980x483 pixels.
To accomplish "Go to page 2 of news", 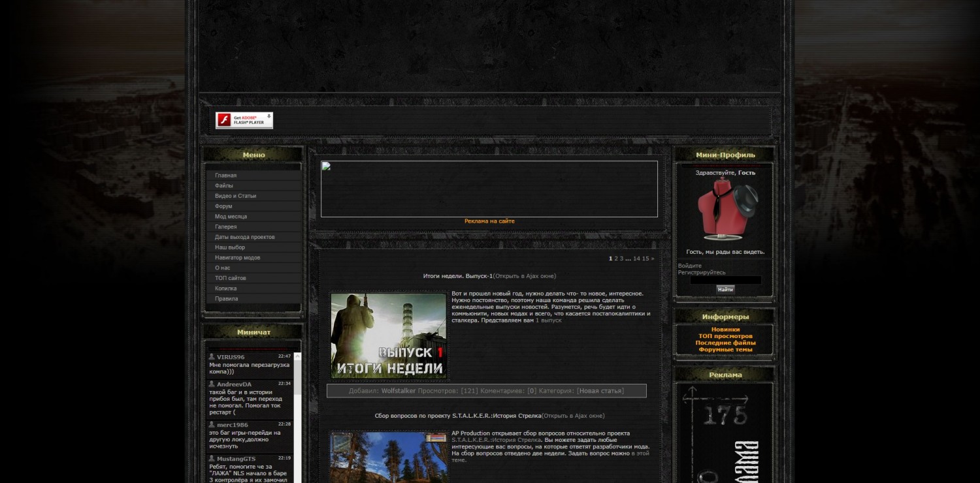I will 616,258.
